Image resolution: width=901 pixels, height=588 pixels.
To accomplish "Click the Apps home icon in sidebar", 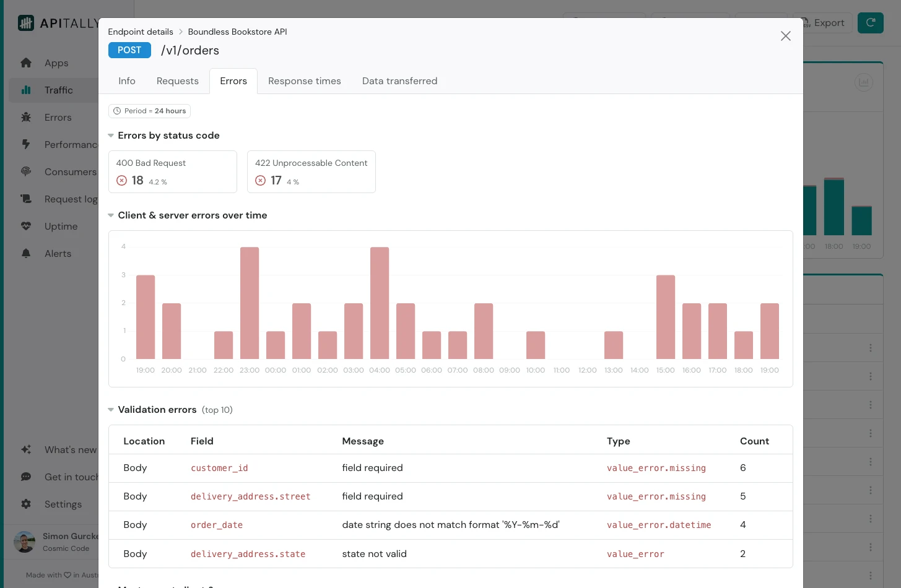I will (x=26, y=63).
